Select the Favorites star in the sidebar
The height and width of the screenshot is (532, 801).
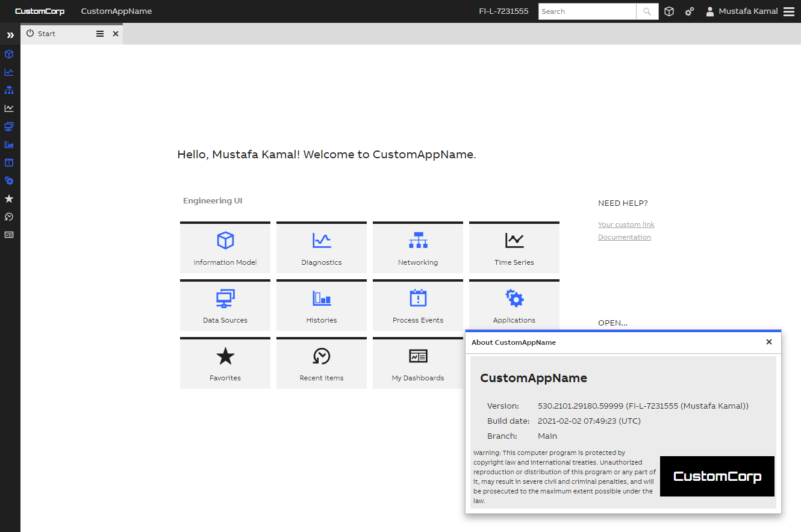pos(8,199)
